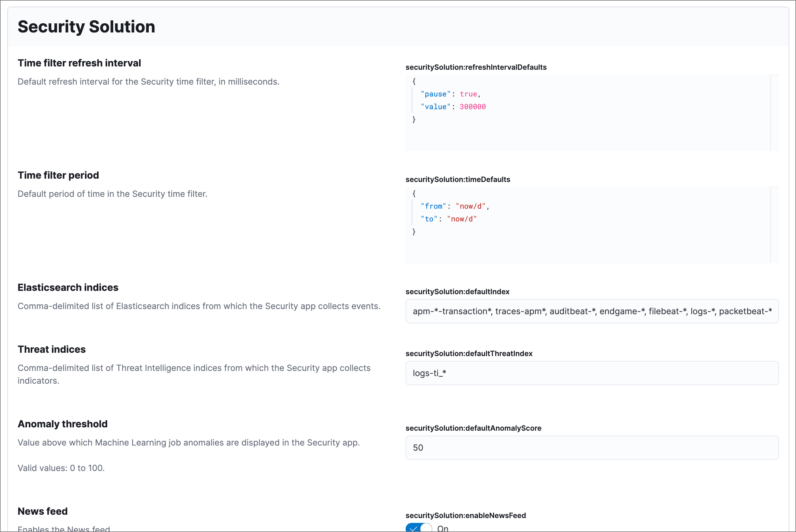Click the securitySolution:timeDefaults label

coord(458,180)
